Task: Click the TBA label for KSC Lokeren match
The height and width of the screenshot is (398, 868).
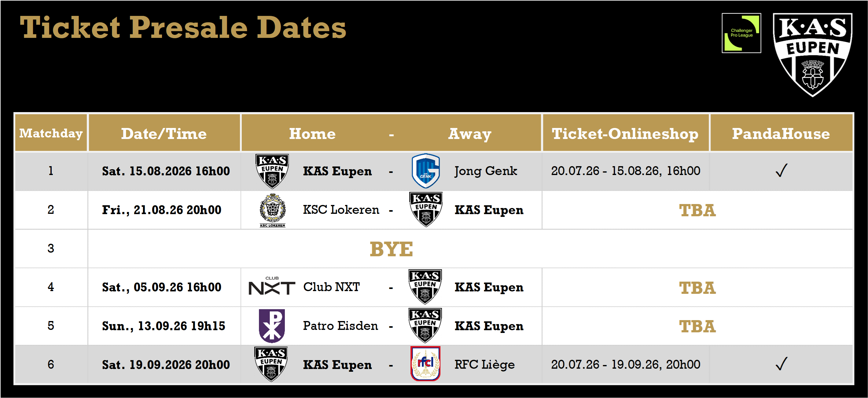Action: [x=697, y=210]
